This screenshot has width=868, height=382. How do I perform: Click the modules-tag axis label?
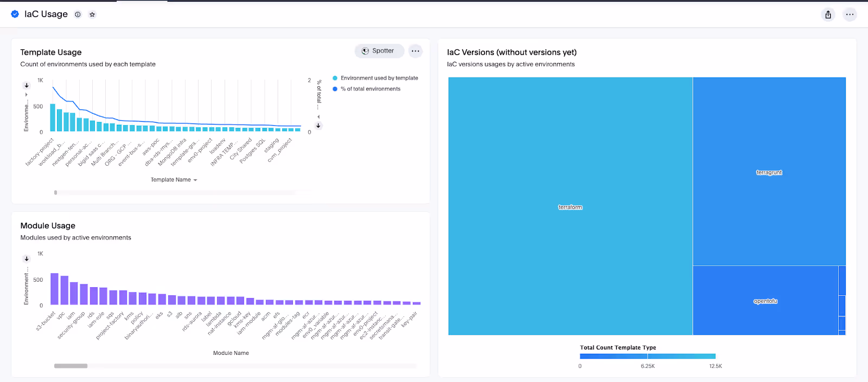click(x=288, y=323)
